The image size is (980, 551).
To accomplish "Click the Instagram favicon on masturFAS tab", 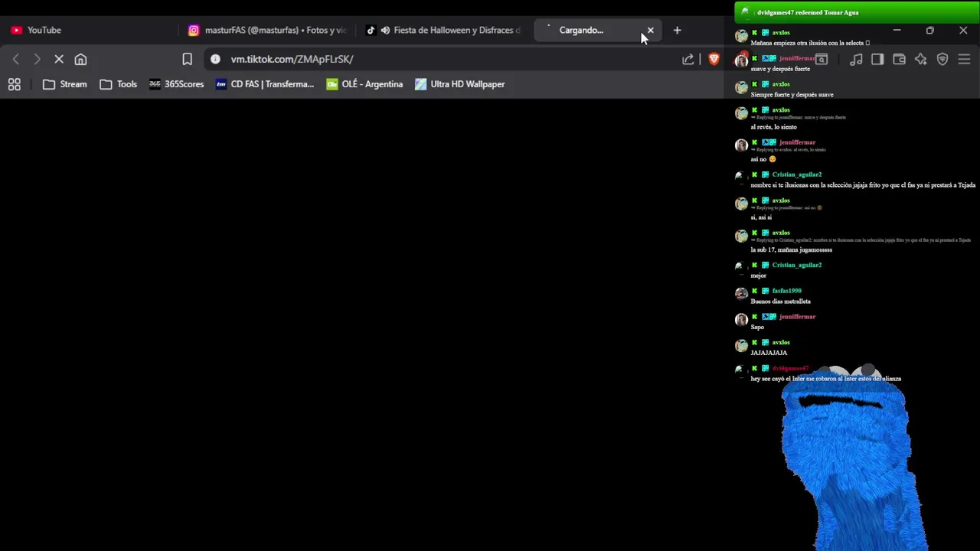I will point(194,30).
